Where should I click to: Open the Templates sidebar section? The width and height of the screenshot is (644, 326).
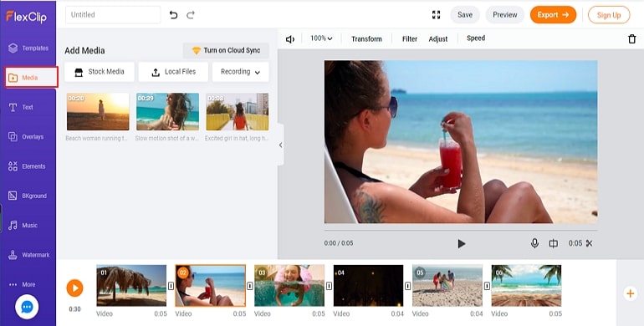[28, 48]
